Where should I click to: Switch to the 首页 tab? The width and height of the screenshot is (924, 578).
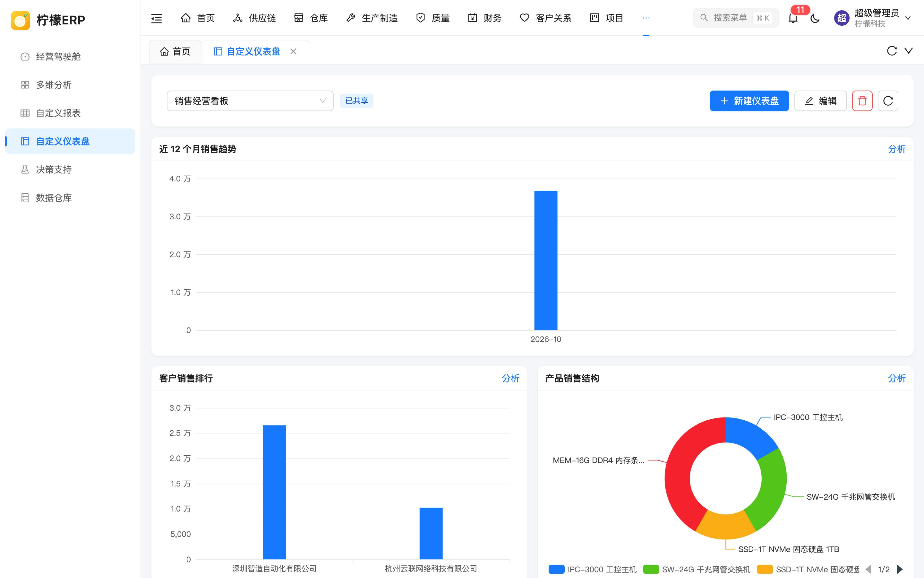click(175, 52)
